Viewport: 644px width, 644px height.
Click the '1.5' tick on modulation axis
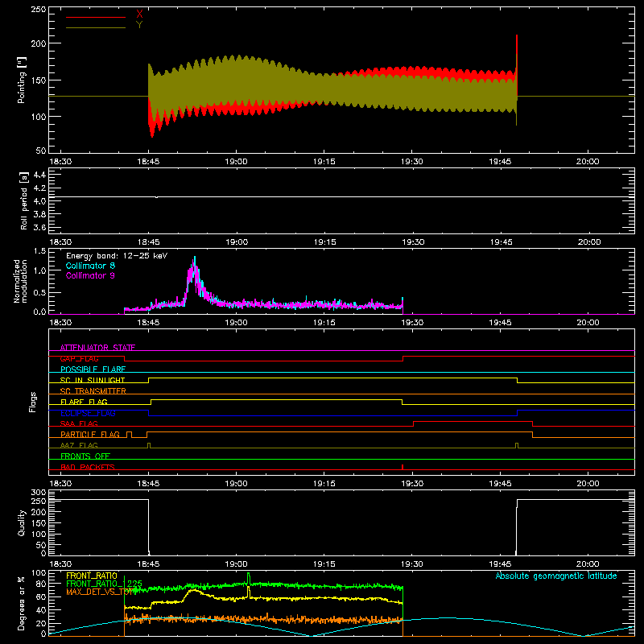[x=39, y=251]
